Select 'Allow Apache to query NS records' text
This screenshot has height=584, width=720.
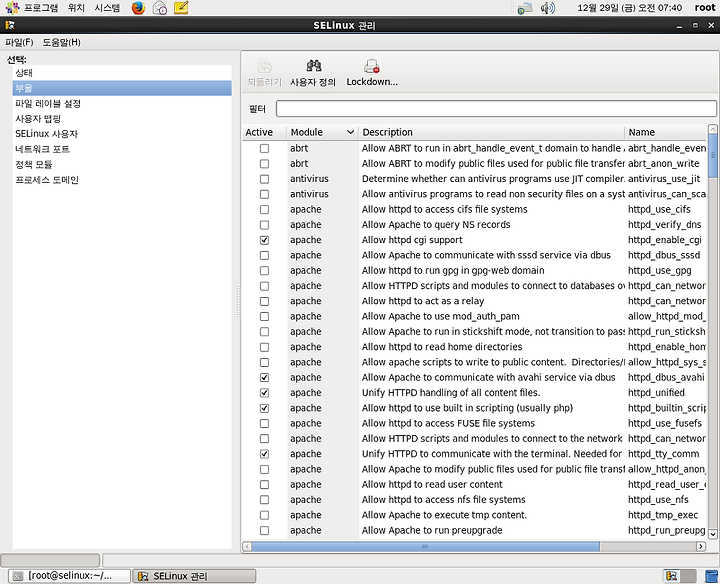coord(436,225)
